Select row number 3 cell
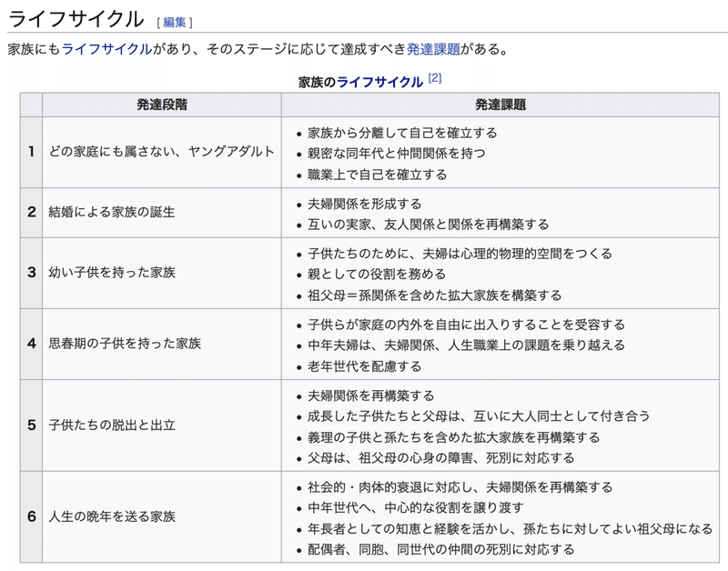 (31, 273)
